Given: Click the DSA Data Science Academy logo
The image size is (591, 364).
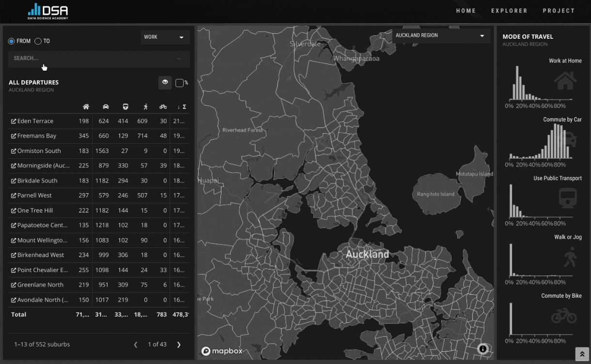Looking at the screenshot, I should click(47, 11).
